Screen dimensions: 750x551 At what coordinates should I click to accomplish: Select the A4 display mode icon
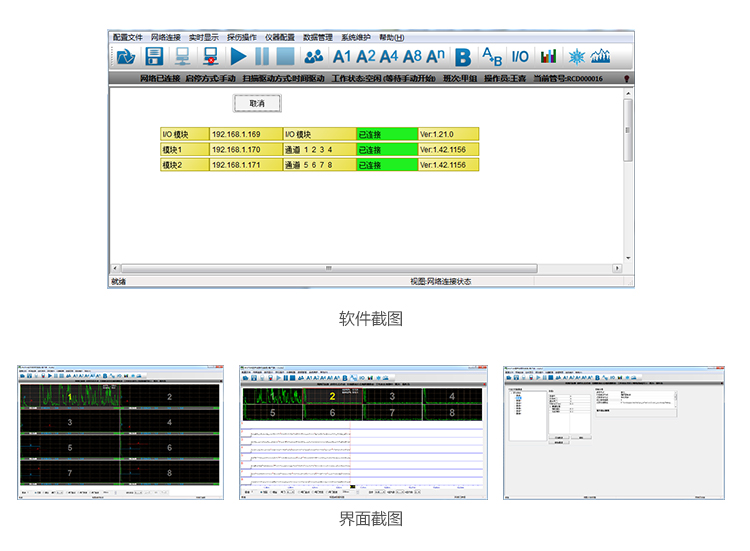(x=389, y=57)
